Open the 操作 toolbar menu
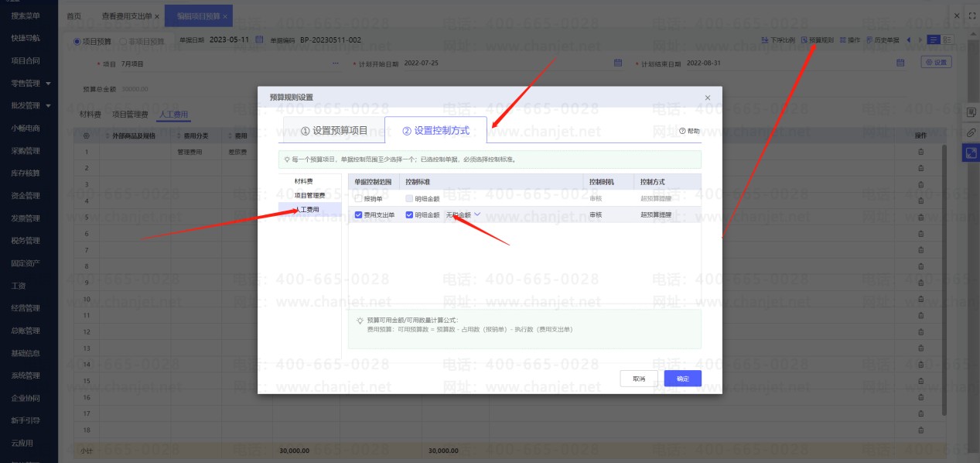Screen dimensions: 980x463 (x=850, y=39)
